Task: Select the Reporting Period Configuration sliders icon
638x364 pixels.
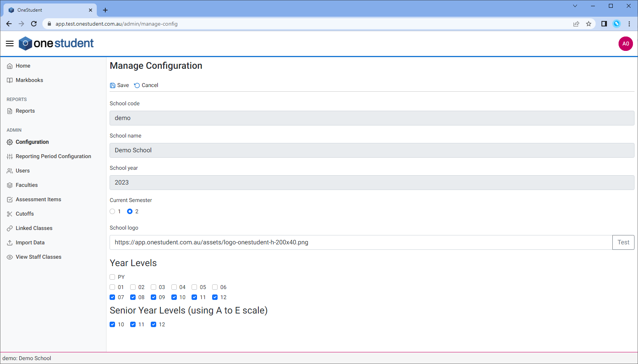Action: click(9, 156)
